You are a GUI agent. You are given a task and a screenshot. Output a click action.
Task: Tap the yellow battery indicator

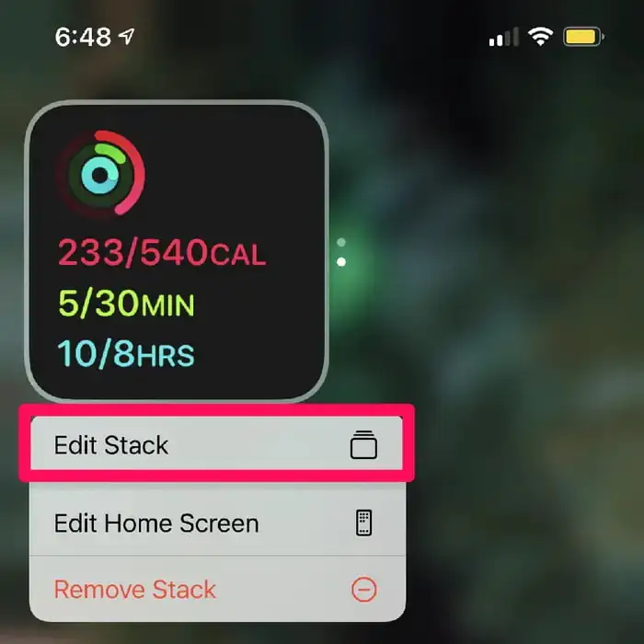583,37
